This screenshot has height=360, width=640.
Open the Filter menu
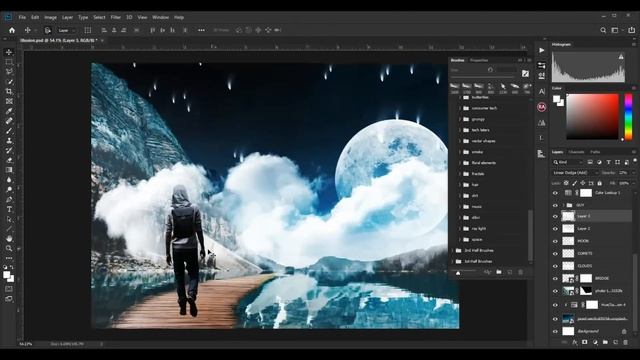coord(116,18)
